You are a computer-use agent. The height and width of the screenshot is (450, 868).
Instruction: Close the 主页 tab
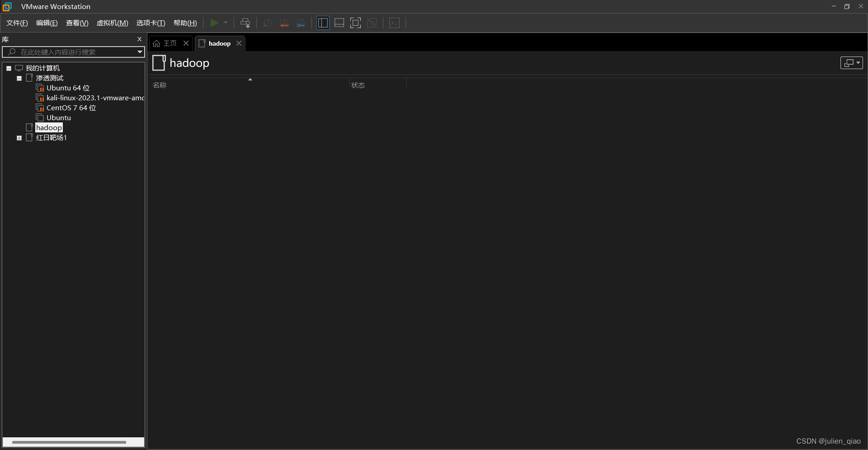pyautogui.click(x=186, y=43)
